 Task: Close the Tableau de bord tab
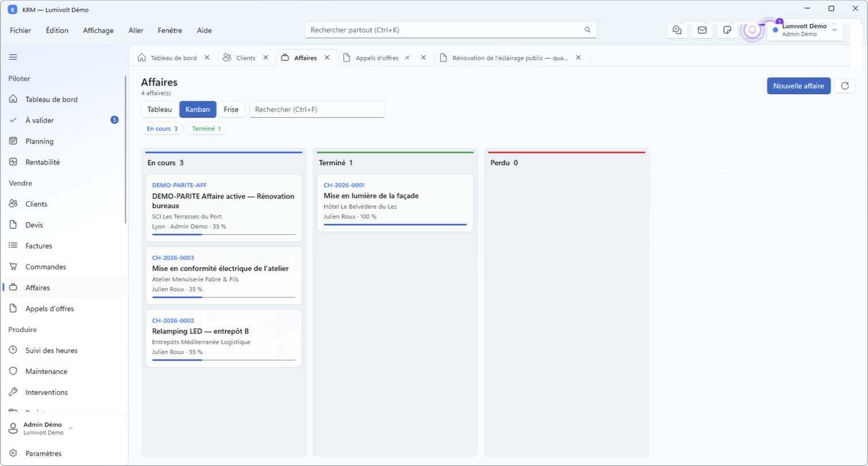207,57
